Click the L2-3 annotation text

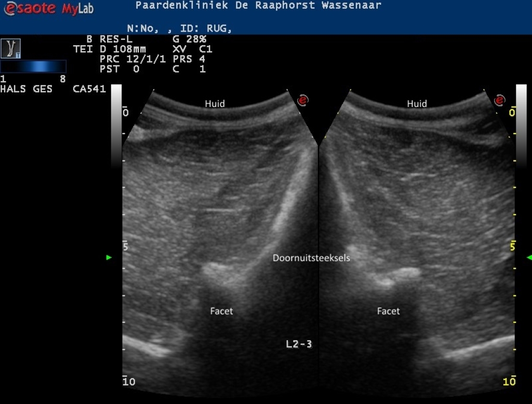click(299, 344)
